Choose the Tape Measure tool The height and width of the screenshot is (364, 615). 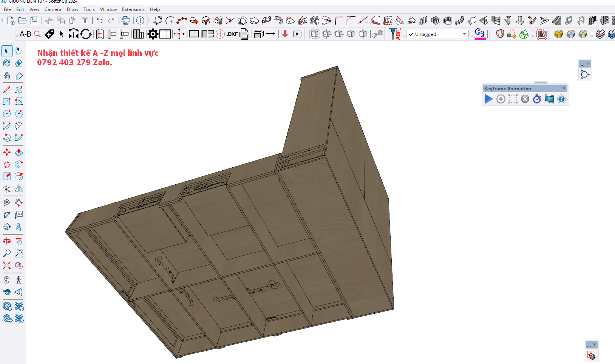click(7, 203)
